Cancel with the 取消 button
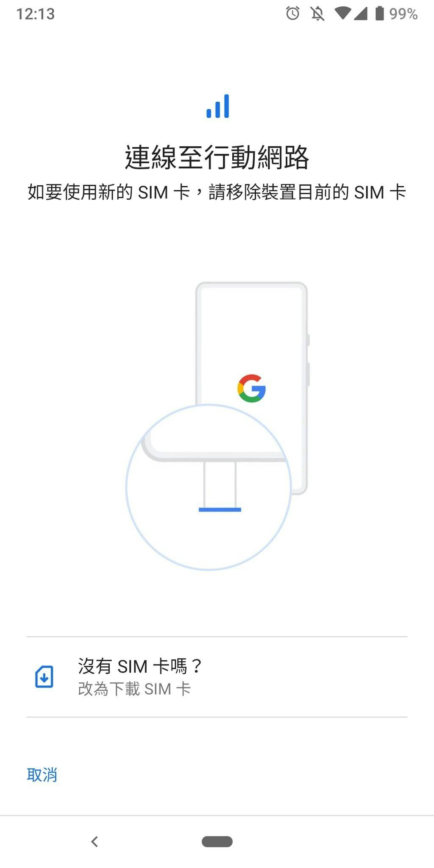Image resolution: width=434 pixels, height=868 pixels. point(42,775)
